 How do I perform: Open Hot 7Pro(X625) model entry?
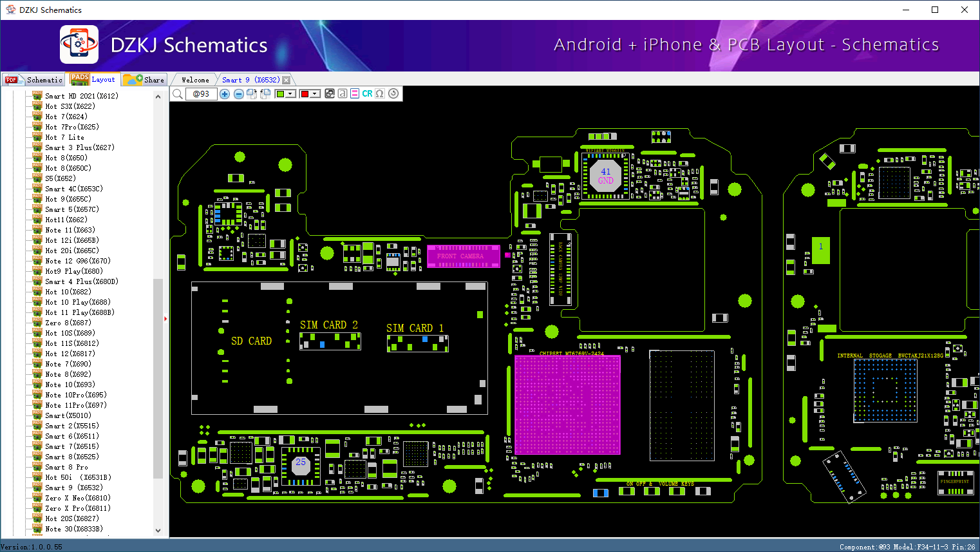click(72, 127)
